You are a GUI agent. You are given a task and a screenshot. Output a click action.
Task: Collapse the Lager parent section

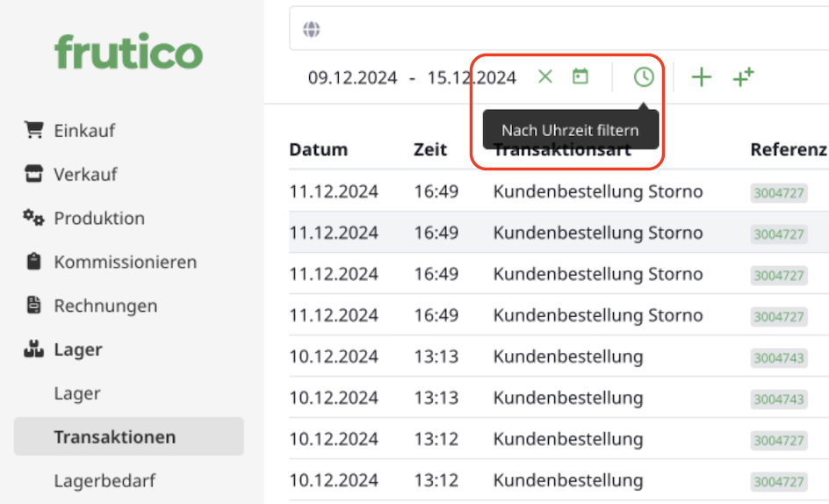coord(78,349)
